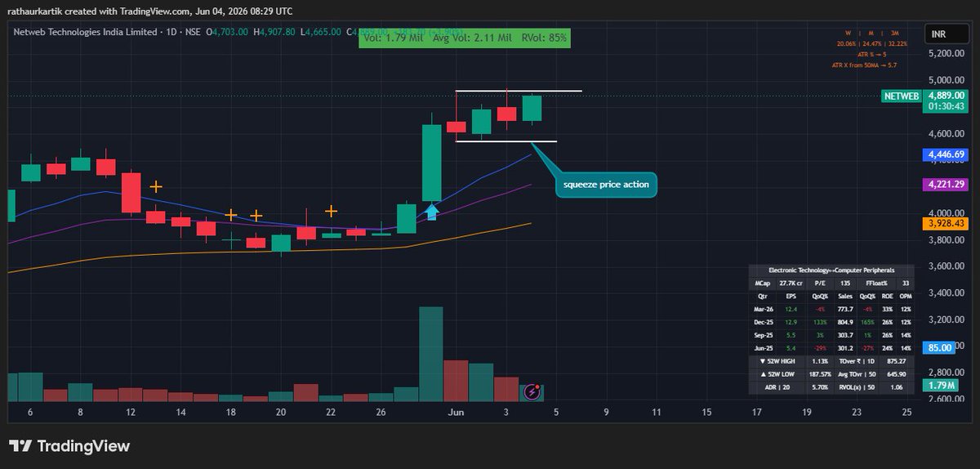Click the TradingView logo
The image size is (980, 469).
coord(69,446)
